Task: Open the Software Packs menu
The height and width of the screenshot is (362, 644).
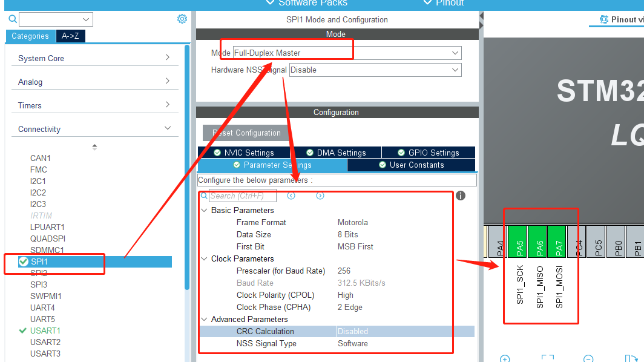Action: [307, 3]
